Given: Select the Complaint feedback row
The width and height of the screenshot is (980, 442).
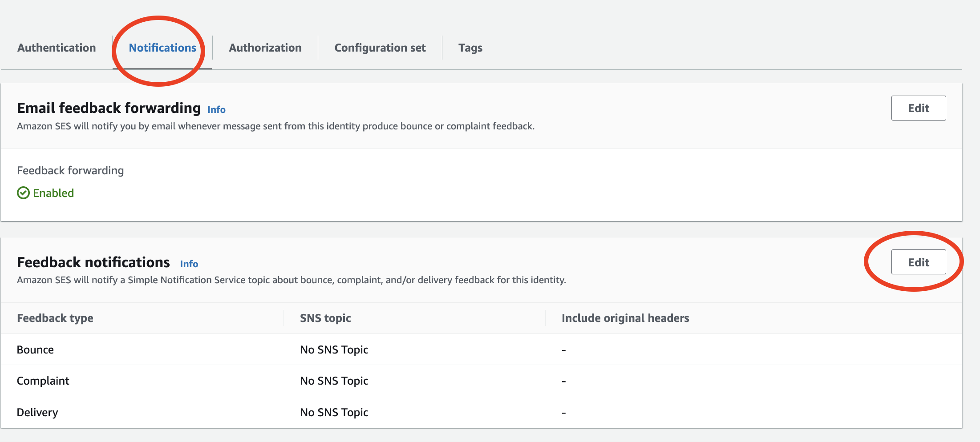Looking at the screenshot, I should click(x=43, y=381).
